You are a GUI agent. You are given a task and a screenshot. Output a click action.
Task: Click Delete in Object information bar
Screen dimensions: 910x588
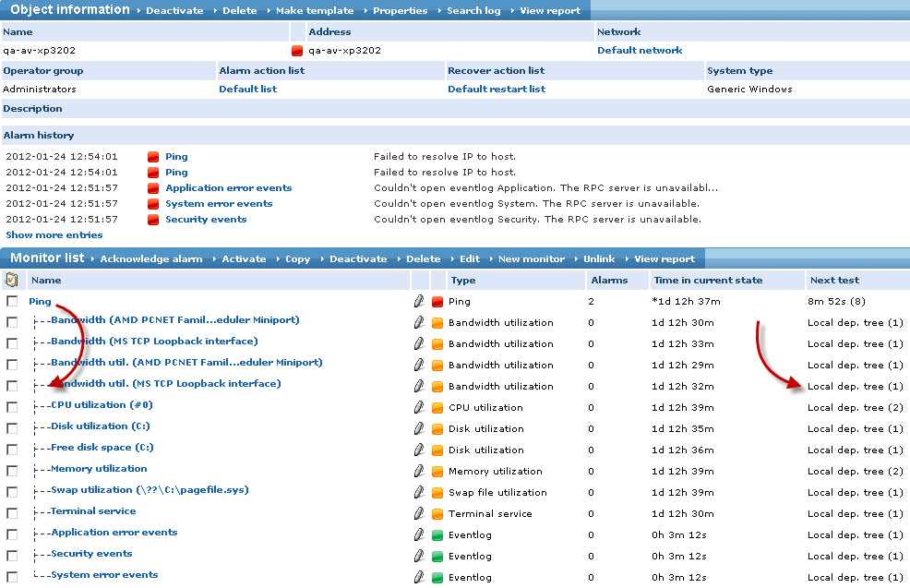(240, 10)
